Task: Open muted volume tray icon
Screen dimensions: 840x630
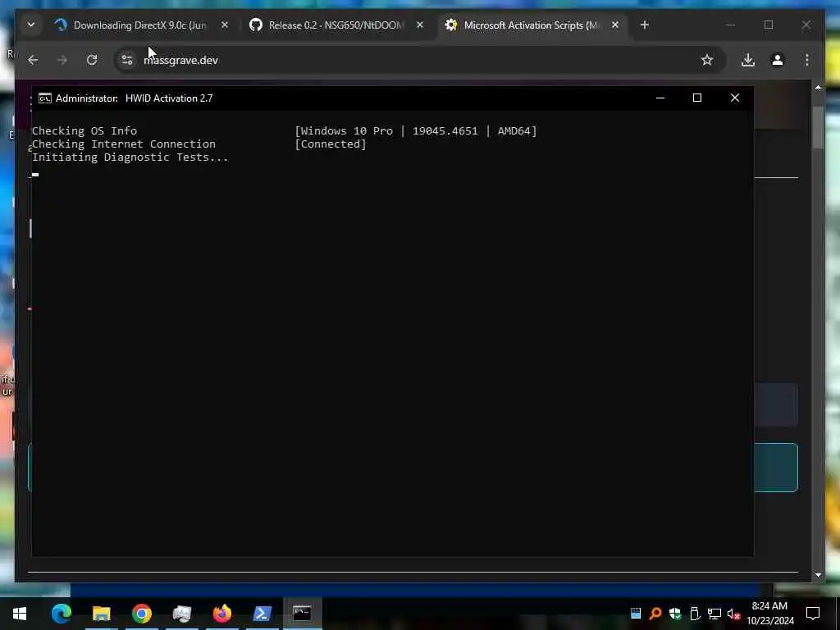Action: 734,614
